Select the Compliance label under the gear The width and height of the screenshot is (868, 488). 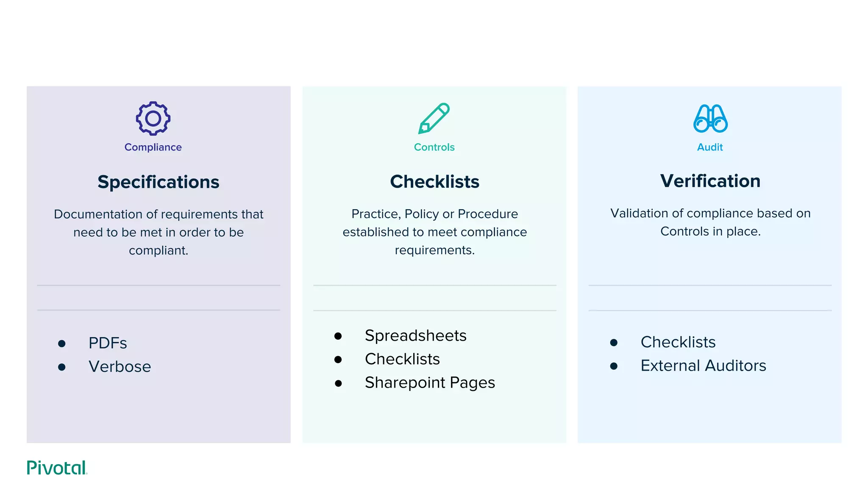pyautogui.click(x=153, y=147)
